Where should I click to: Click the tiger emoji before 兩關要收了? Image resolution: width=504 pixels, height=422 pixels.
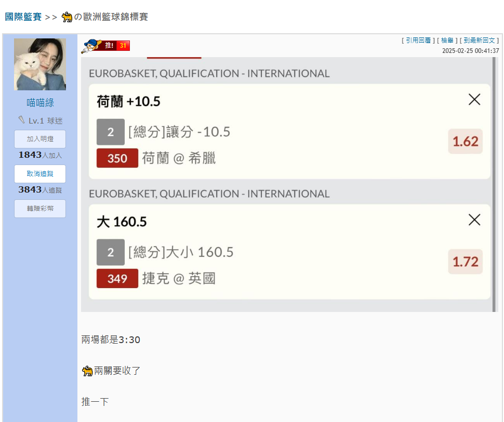[x=87, y=371]
